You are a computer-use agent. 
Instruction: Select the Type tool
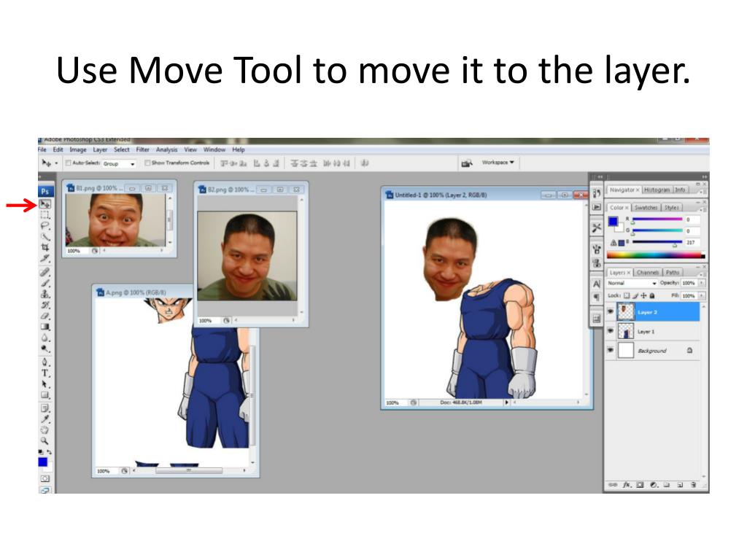[44, 373]
